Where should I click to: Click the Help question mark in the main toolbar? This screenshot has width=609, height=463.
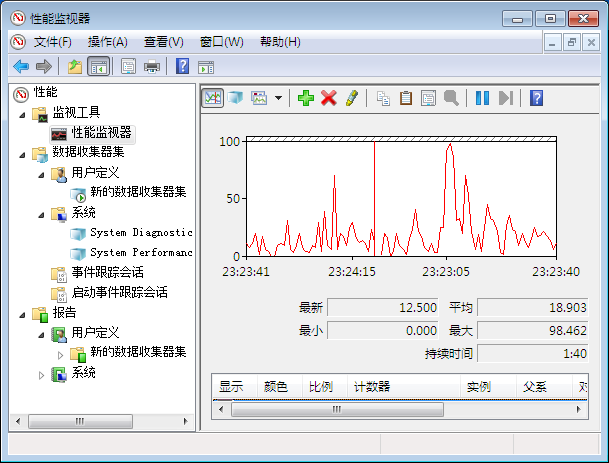point(182,66)
